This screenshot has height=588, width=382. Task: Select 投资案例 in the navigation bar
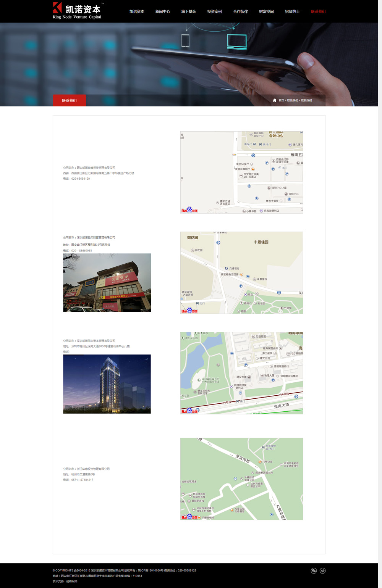[215, 11]
